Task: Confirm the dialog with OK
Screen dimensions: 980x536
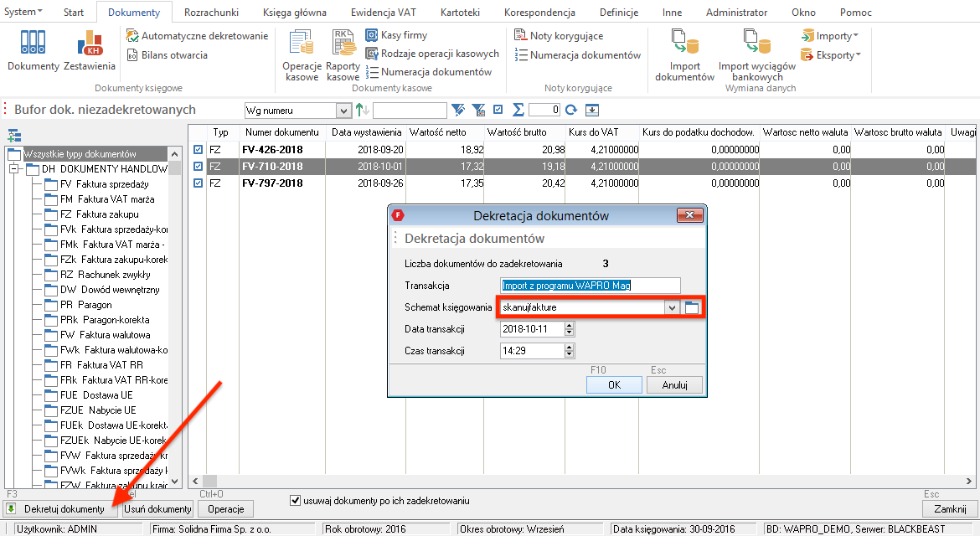Action: pyautogui.click(x=614, y=385)
